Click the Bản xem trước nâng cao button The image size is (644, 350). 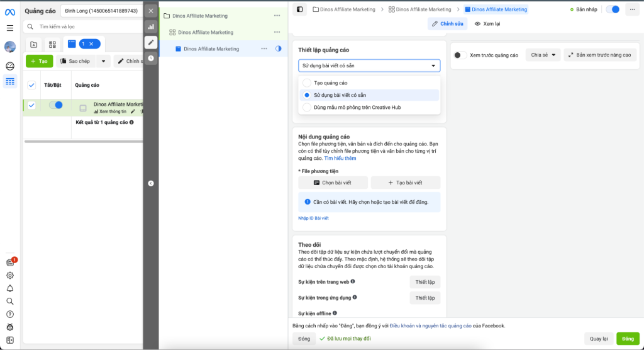tap(599, 55)
